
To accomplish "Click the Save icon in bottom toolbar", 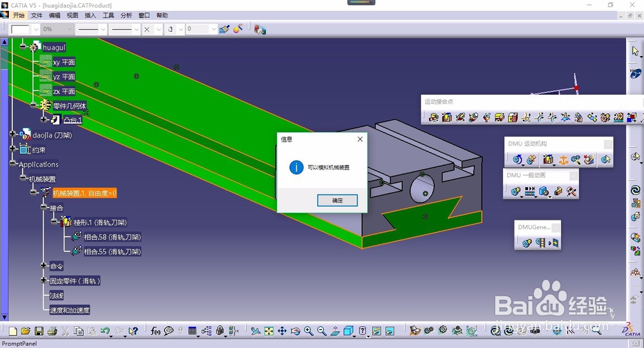I will (39, 331).
